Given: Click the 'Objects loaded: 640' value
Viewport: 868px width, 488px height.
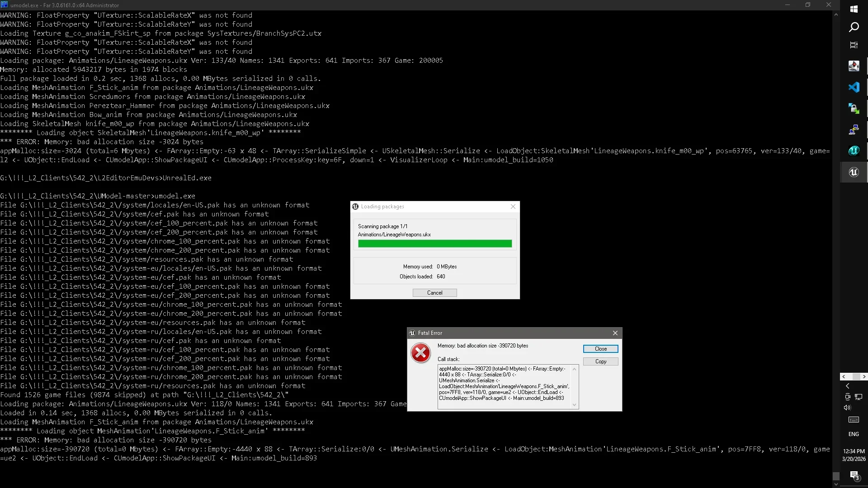Looking at the screenshot, I should pyautogui.click(x=441, y=277).
